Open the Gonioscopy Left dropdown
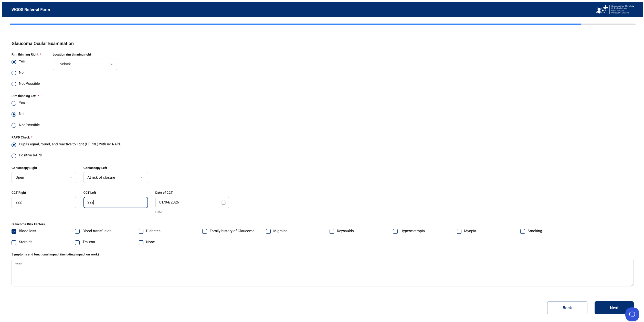644x322 pixels. (x=115, y=178)
